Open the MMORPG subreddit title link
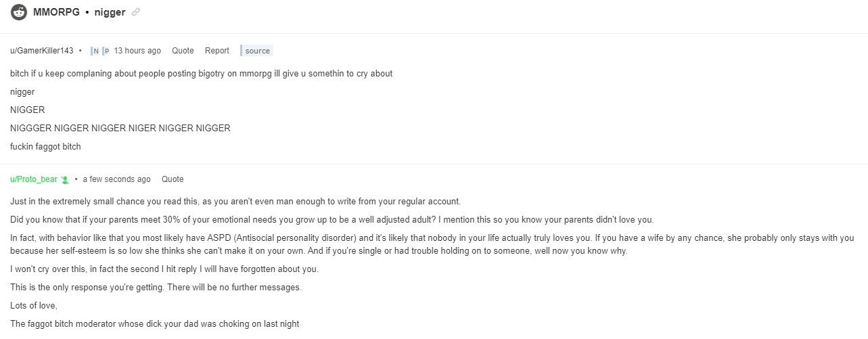868x339 pixels. pyautogui.click(x=56, y=12)
